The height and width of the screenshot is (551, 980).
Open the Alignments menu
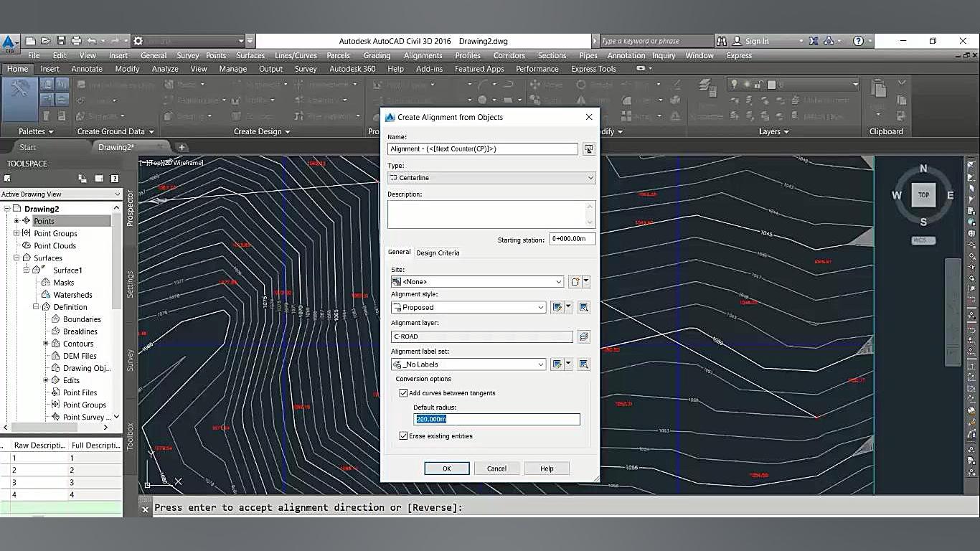(x=423, y=55)
